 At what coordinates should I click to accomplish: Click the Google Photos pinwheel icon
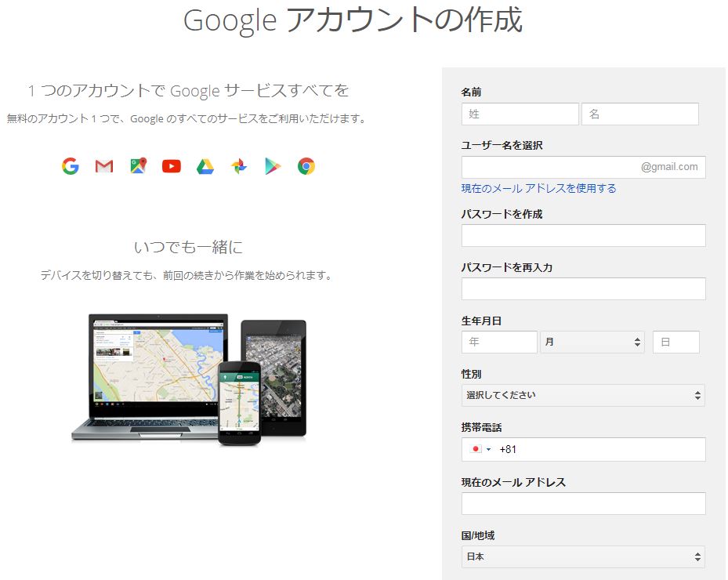point(239,166)
